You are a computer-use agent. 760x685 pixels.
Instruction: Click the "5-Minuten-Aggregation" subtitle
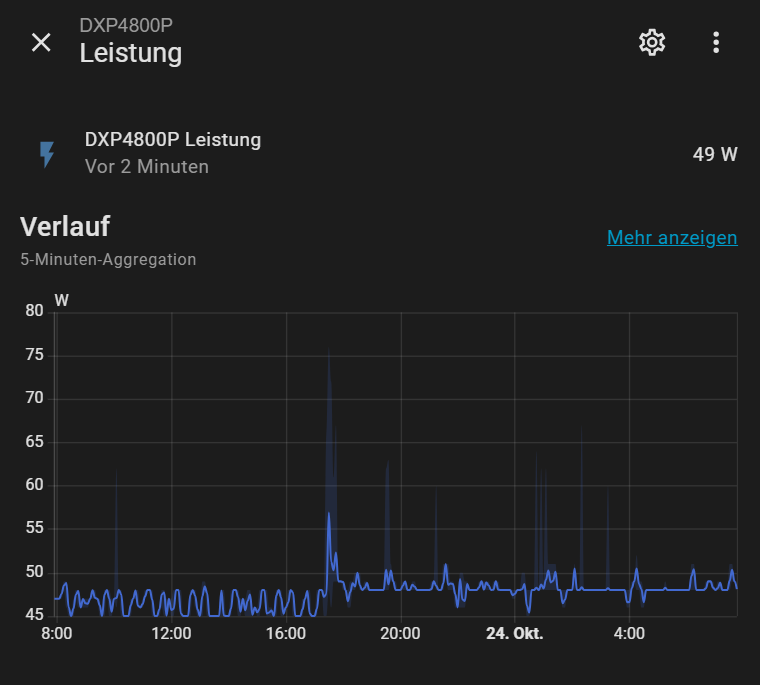click(108, 259)
